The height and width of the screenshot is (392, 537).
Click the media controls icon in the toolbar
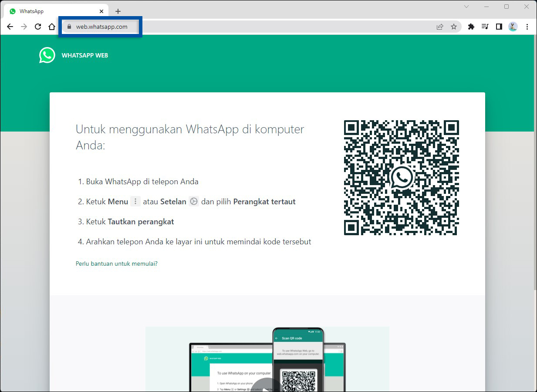[485, 27]
